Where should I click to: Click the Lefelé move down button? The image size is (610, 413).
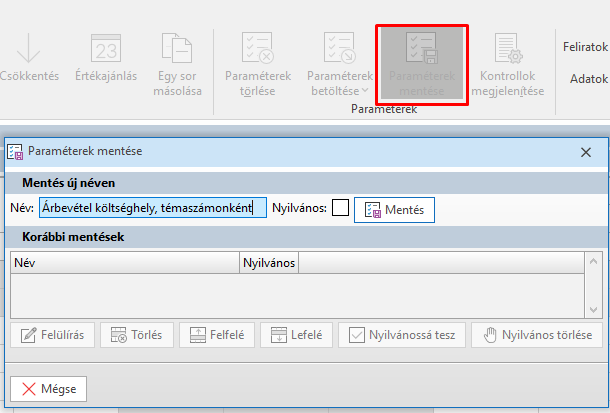click(x=296, y=335)
